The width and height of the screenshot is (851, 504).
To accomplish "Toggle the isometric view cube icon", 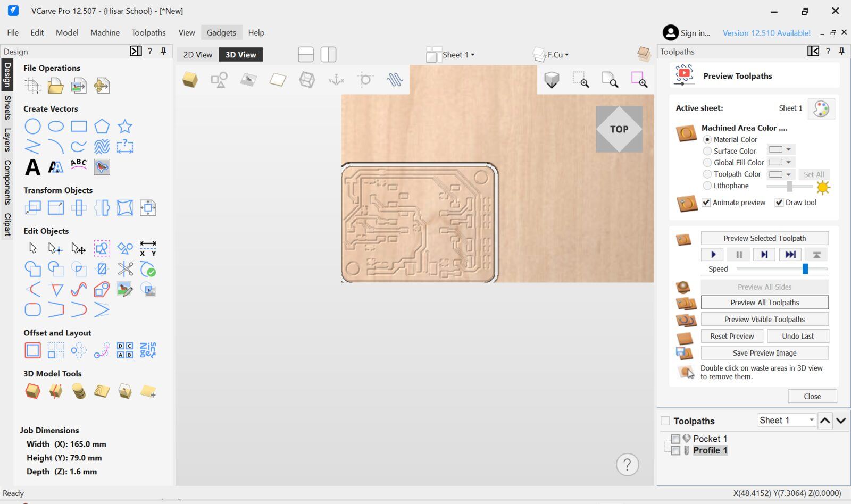I will pyautogui.click(x=552, y=80).
